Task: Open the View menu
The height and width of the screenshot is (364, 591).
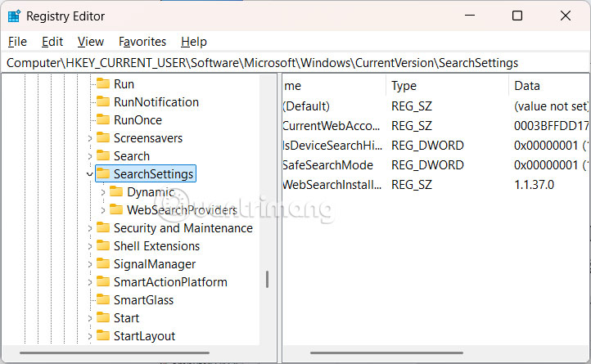Action: [x=91, y=42]
